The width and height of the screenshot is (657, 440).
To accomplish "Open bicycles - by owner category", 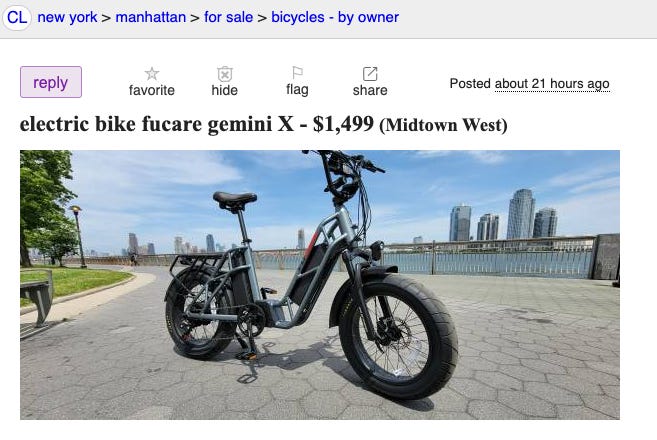I will tap(335, 17).
